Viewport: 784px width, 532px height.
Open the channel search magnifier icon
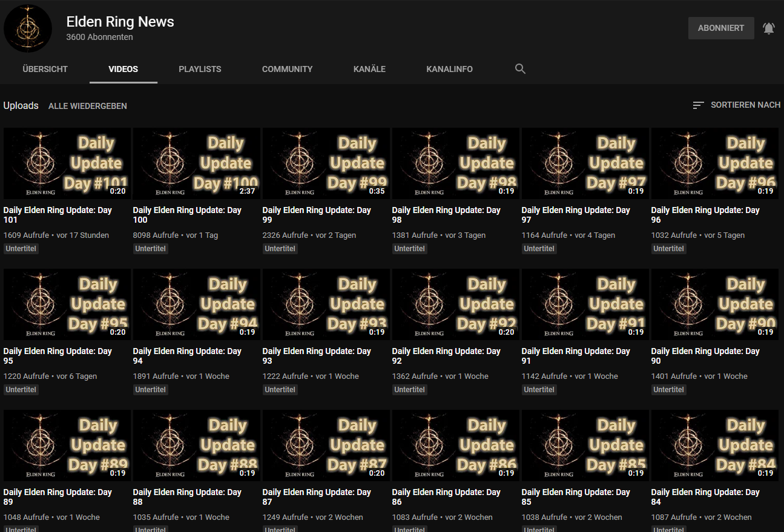pyautogui.click(x=520, y=69)
